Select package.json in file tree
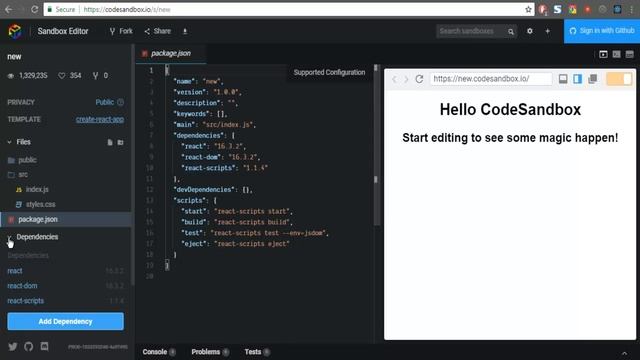This screenshot has width=640, height=360. [x=65, y=219]
